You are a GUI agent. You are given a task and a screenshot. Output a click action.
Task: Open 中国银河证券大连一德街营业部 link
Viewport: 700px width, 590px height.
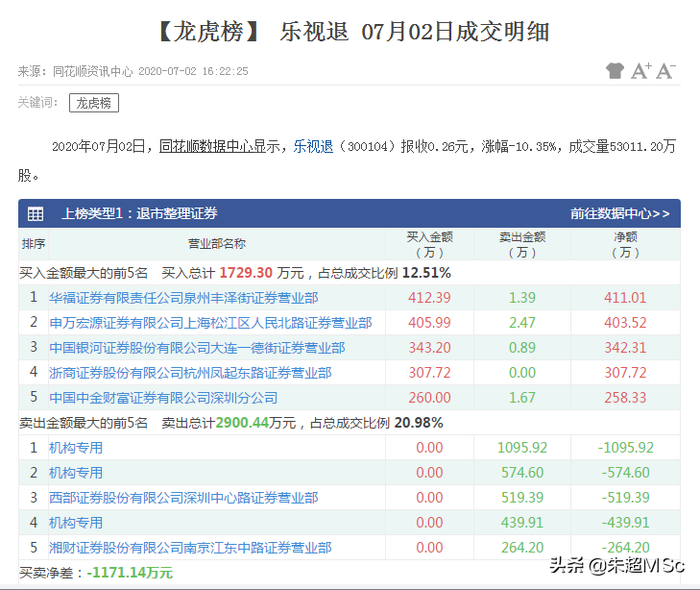197,348
